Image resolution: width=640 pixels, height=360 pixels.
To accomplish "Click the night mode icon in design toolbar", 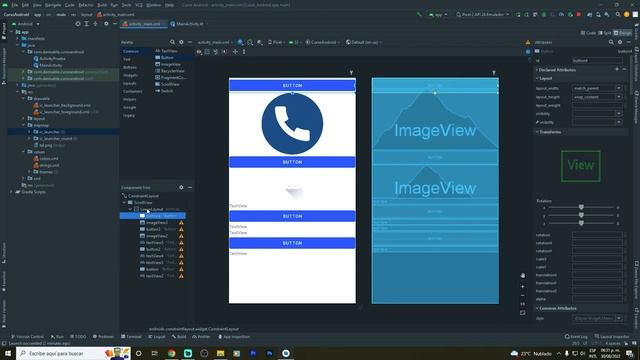I will [x=260, y=42].
